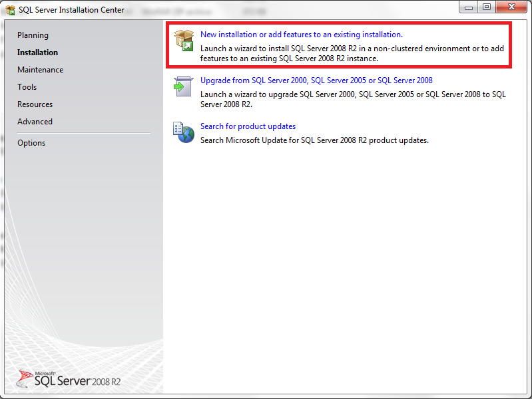Viewport: 532px width, 399px height.
Task: Click Search for product updates link
Action: point(248,126)
